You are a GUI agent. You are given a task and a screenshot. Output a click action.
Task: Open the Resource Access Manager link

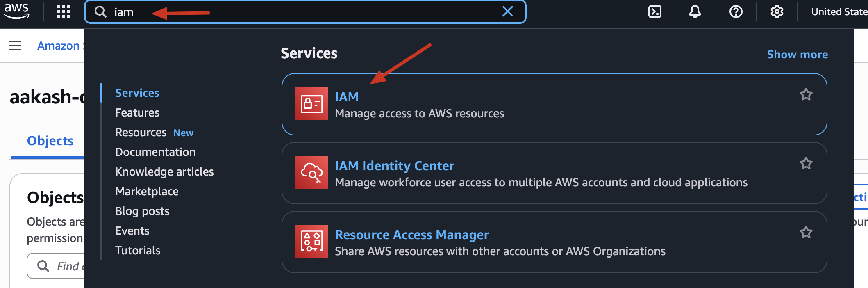tap(412, 235)
